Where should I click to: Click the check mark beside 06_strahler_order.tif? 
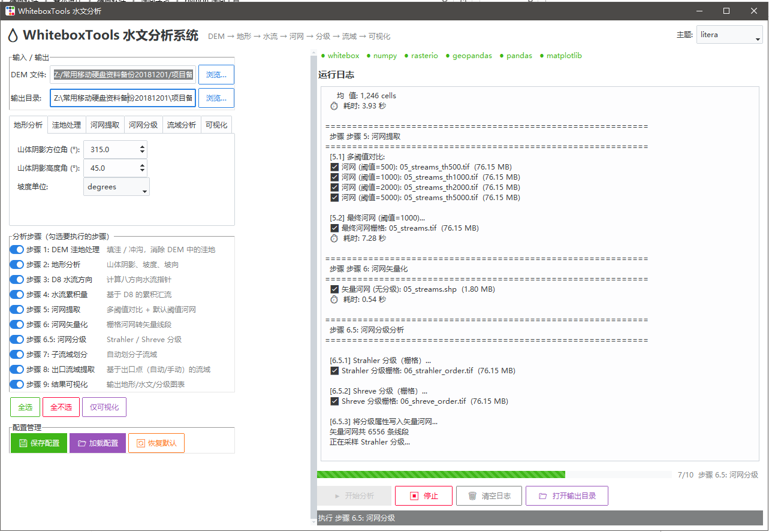pos(334,371)
